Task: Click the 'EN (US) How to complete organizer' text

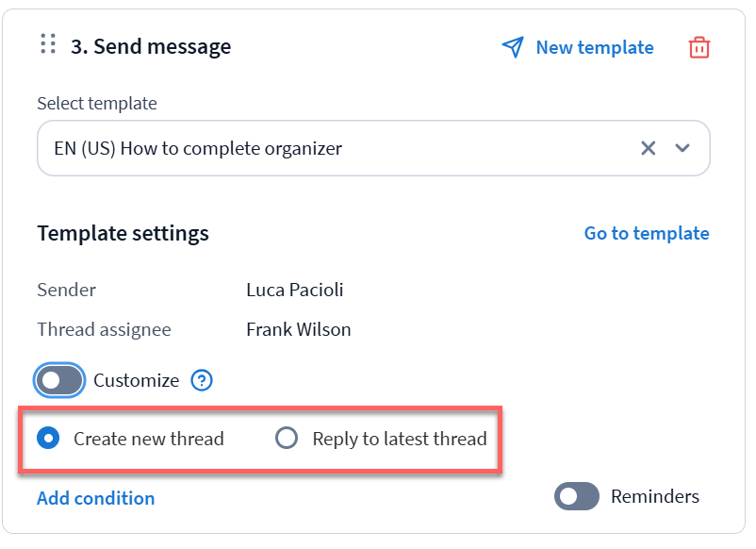Action: coord(198,148)
